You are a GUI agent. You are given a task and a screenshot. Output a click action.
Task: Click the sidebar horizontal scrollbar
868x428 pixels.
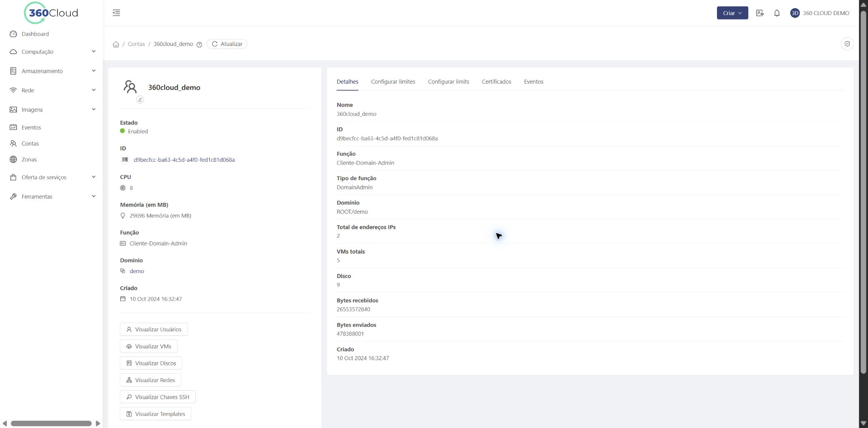tap(51, 424)
